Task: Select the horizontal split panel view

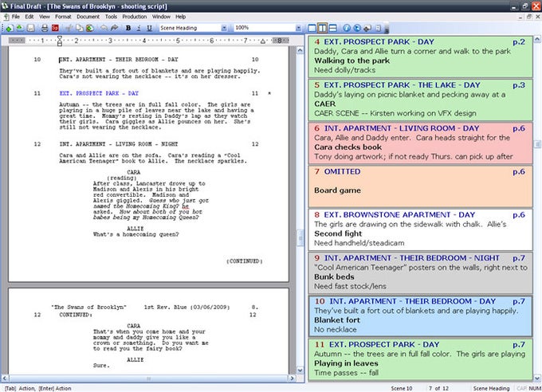Action: point(333,28)
